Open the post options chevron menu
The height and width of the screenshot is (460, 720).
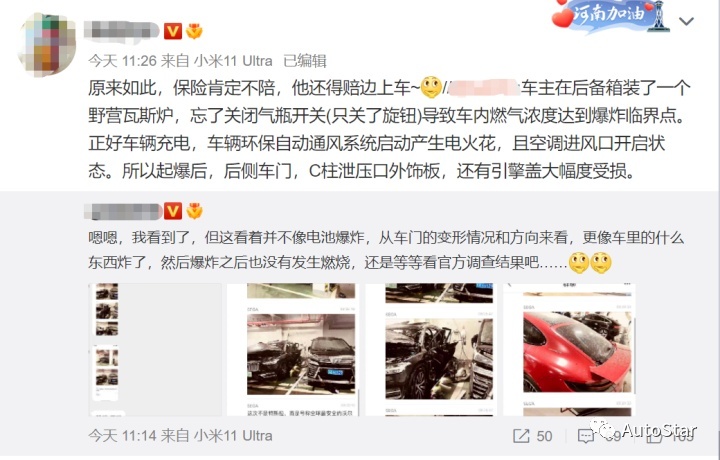coord(686,21)
